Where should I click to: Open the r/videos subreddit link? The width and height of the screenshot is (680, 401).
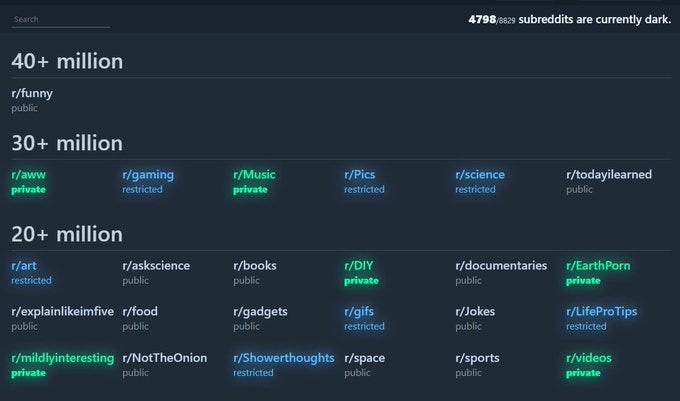[589, 358]
